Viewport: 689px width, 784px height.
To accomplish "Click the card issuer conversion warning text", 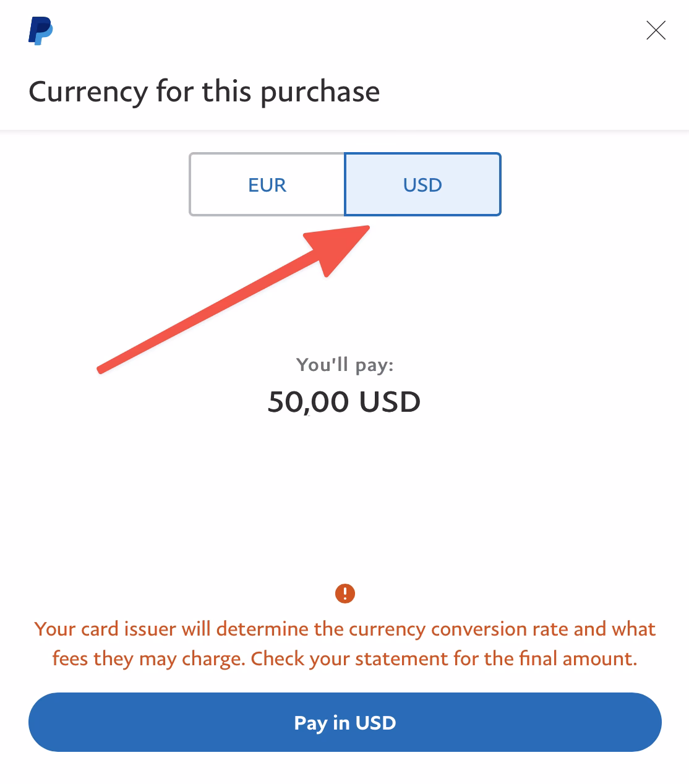I will (x=344, y=643).
